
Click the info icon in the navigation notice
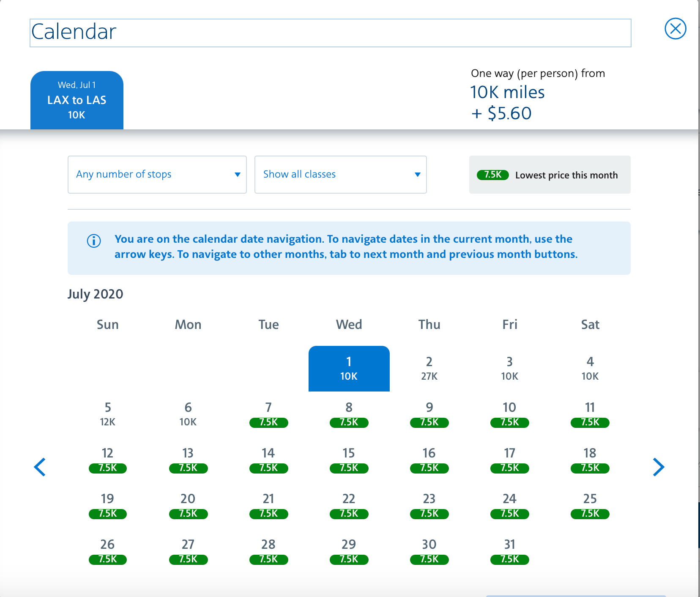(94, 241)
